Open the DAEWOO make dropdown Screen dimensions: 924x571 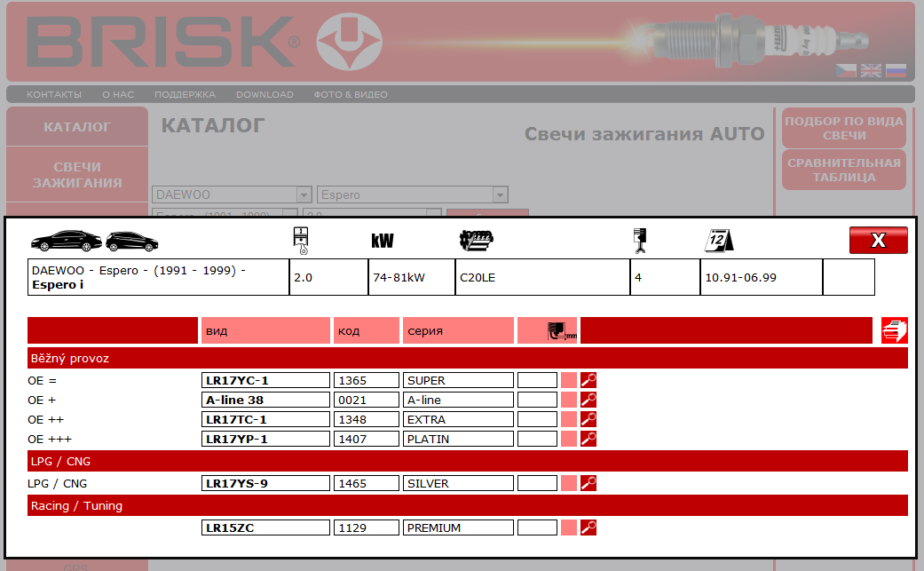(232, 194)
